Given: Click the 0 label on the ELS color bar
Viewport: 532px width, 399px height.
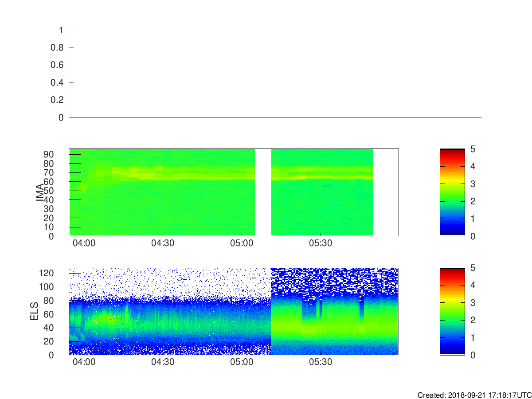Looking at the screenshot, I should pyautogui.click(x=473, y=355).
